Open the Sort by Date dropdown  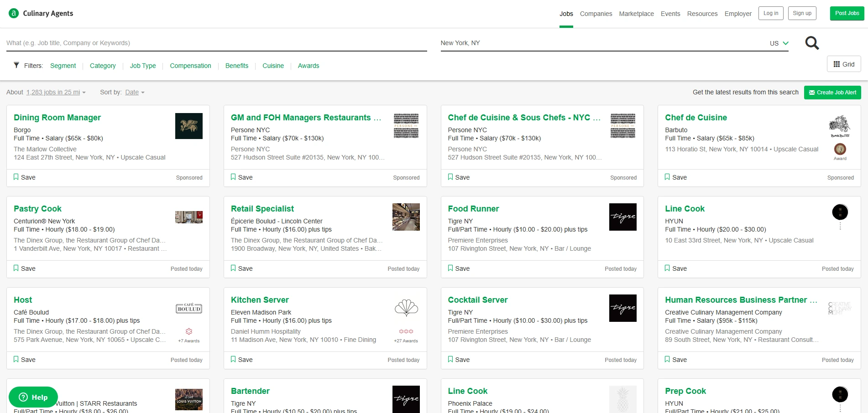click(x=135, y=92)
